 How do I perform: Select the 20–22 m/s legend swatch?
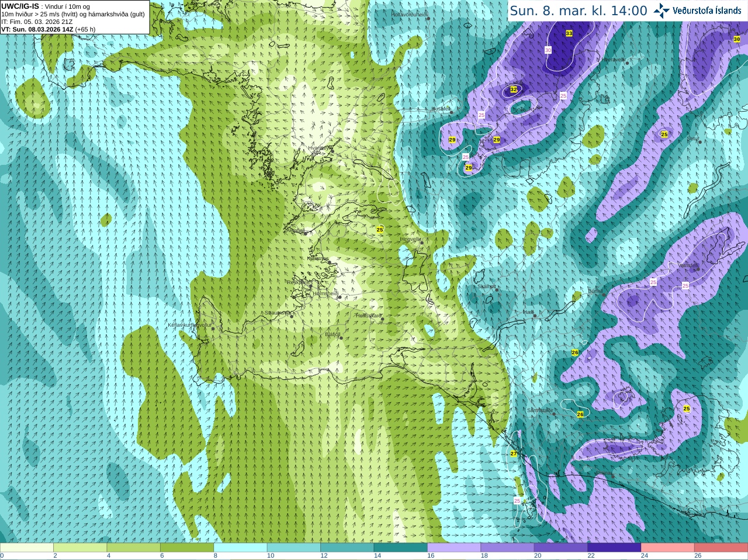click(x=561, y=548)
